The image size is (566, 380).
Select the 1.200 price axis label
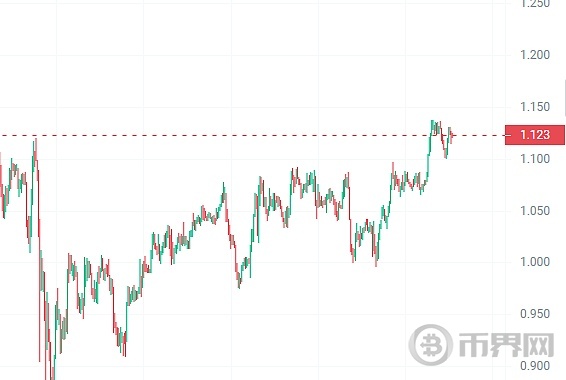point(535,55)
